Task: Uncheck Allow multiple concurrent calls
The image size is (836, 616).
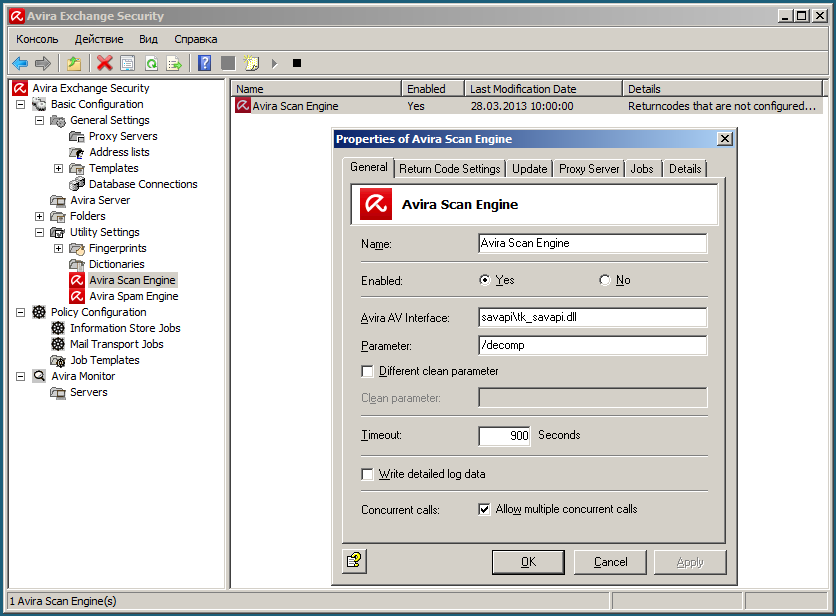Action: pyautogui.click(x=484, y=509)
